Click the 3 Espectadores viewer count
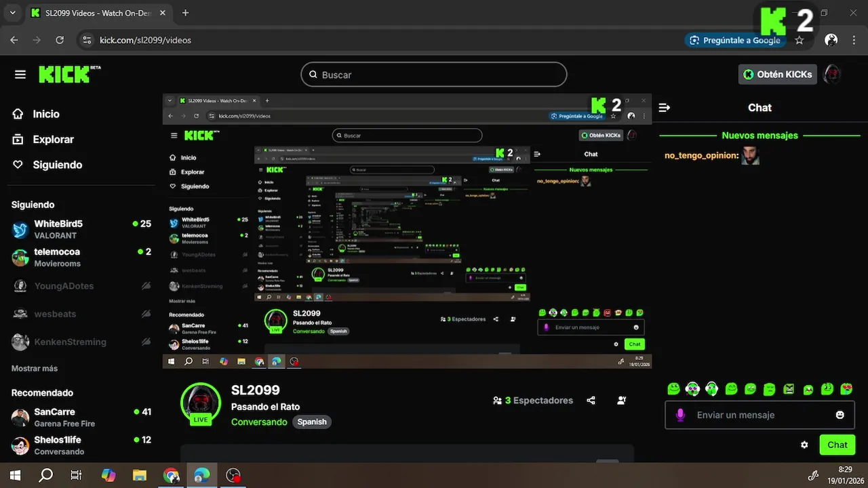The image size is (868, 488). [x=533, y=401]
